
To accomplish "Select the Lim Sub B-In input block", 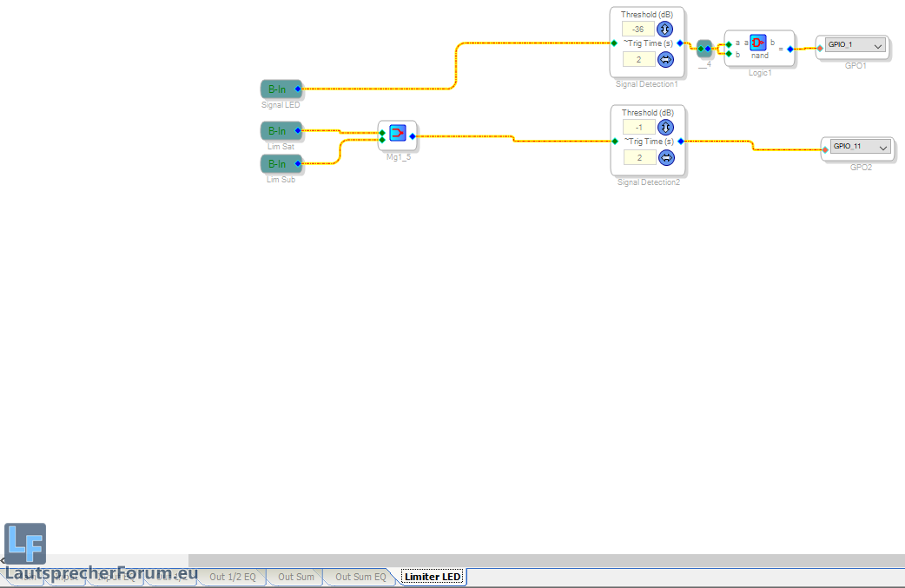I will tap(280, 164).
